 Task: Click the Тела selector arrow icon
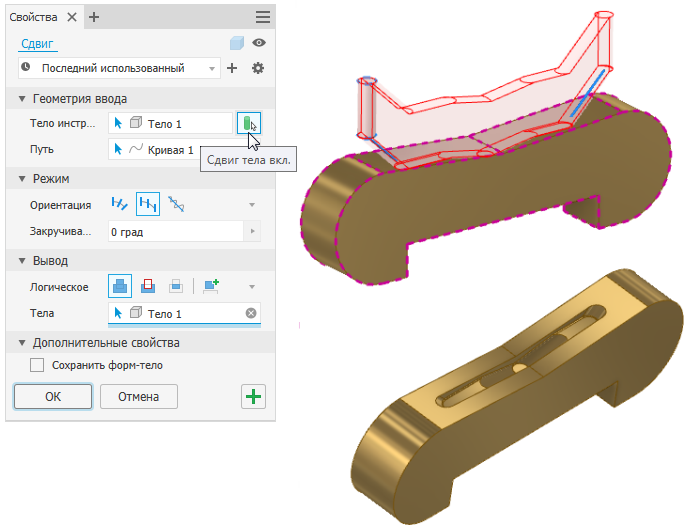[118, 313]
